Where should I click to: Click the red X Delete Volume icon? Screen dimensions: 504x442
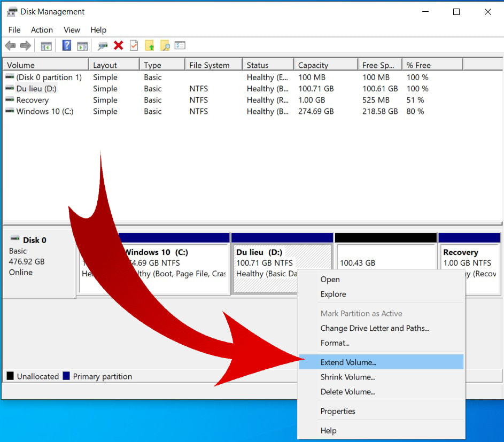(x=119, y=45)
